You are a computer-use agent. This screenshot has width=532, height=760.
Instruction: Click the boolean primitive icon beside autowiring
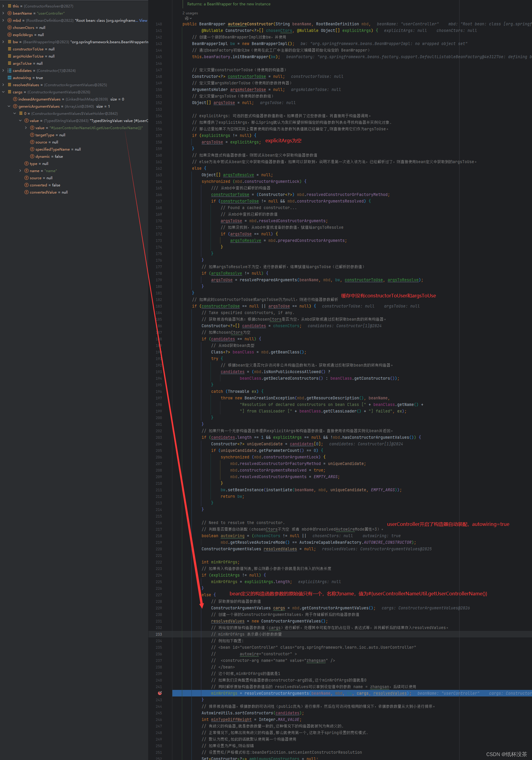coord(10,78)
